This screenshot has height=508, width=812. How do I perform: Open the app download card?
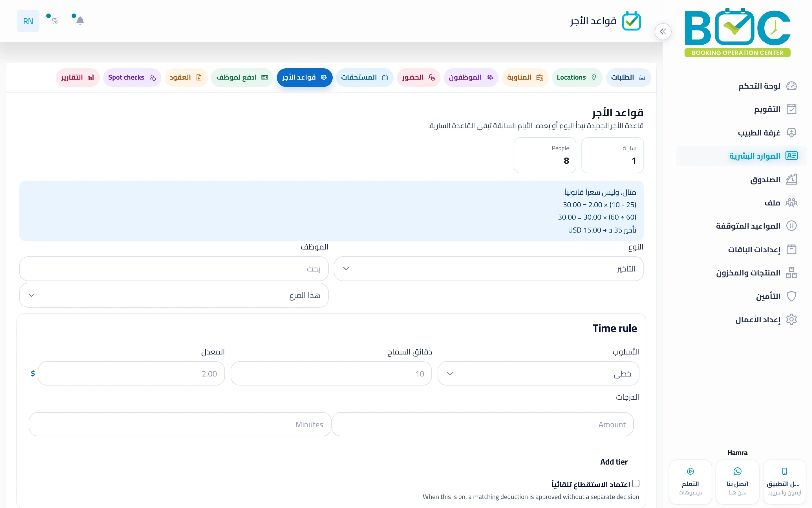pos(784,482)
